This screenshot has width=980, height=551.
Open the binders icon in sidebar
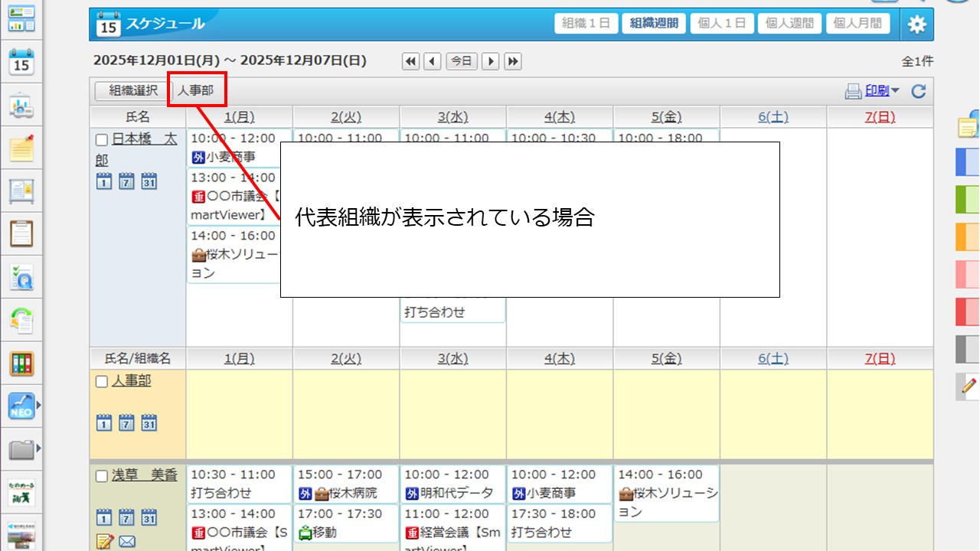click(21, 363)
